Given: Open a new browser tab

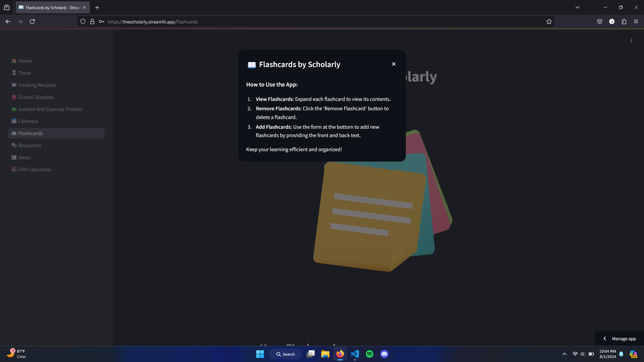Looking at the screenshot, I should tap(97, 7).
